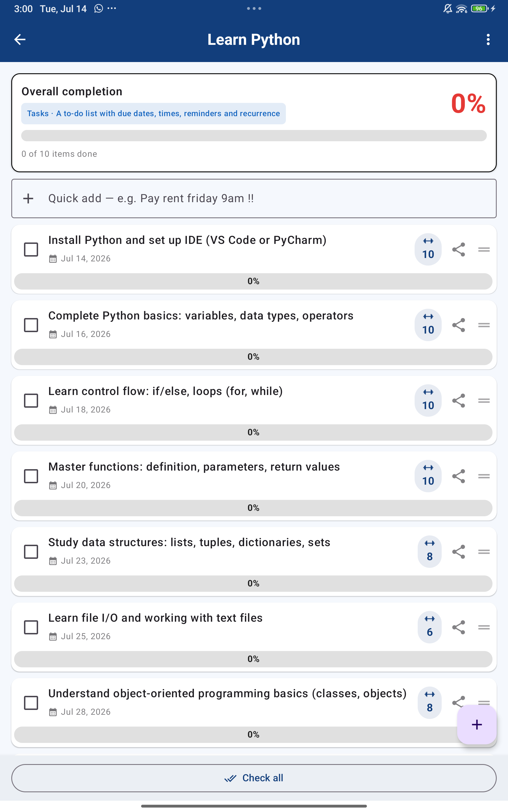Check off Install Python and set up IDE
Screen dimensions: 508x812
31,249
